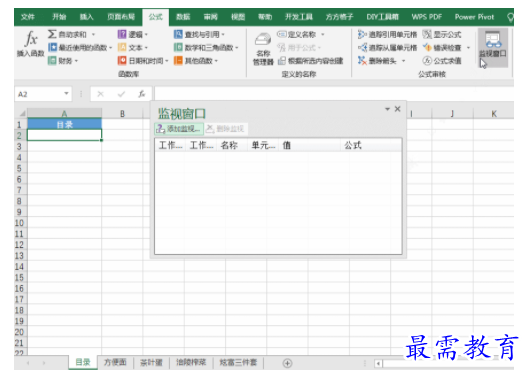Click the formula bar cancel X icon

pyautogui.click(x=100, y=94)
